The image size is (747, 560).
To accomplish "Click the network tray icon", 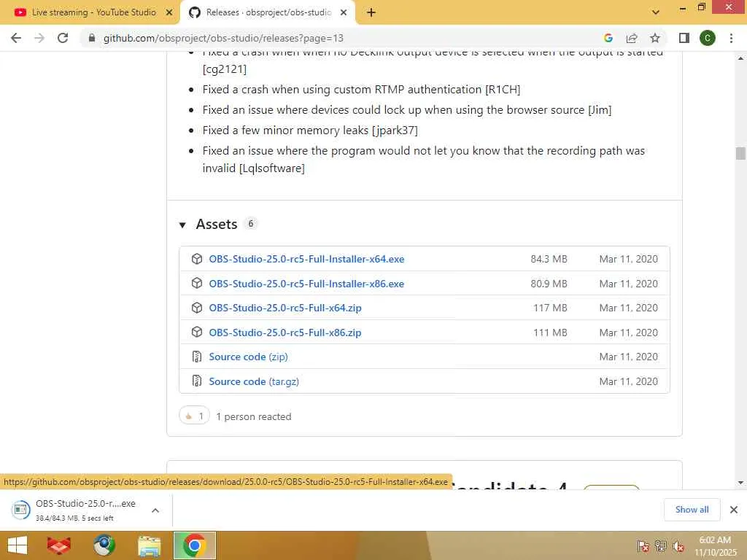I will [661, 546].
